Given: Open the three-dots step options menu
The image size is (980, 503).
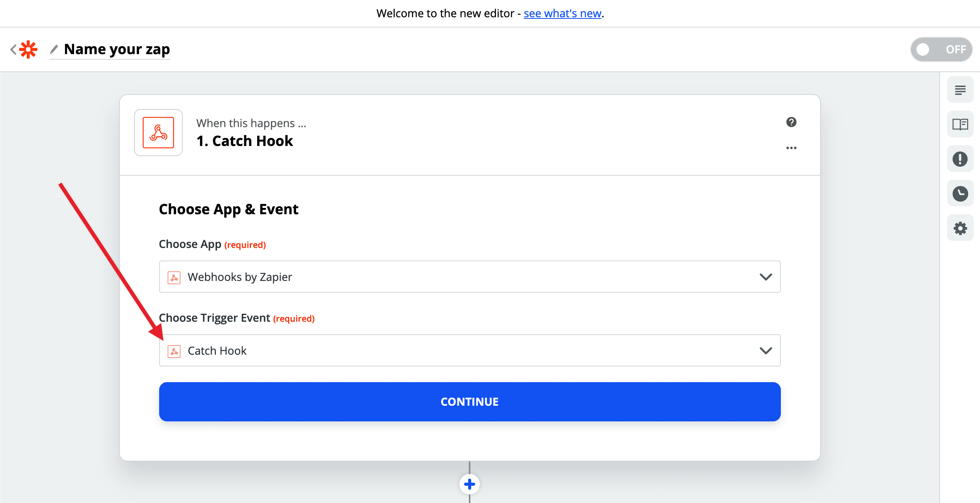Looking at the screenshot, I should pyautogui.click(x=791, y=148).
